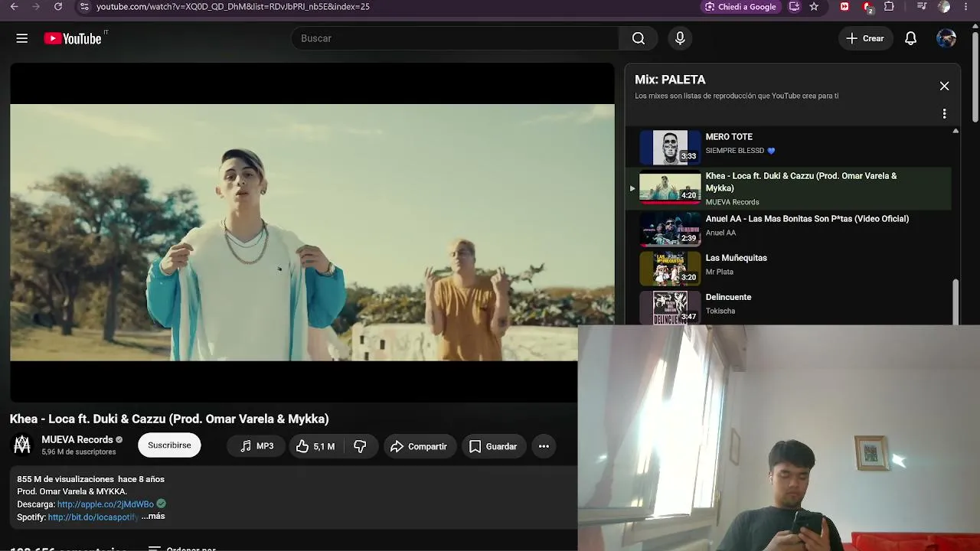Image resolution: width=980 pixels, height=551 pixels.
Task: Click the browser forward arrow
Action: tap(35, 7)
